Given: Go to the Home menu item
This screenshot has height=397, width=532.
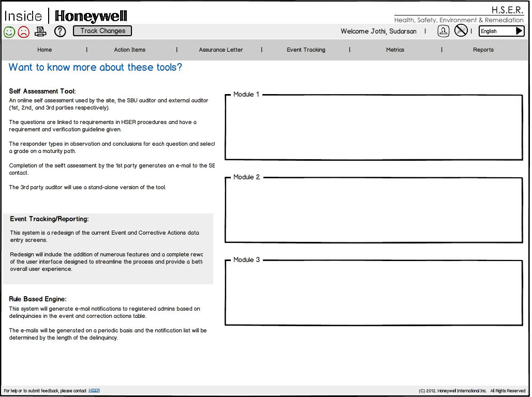Looking at the screenshot, I should [45, 50].
